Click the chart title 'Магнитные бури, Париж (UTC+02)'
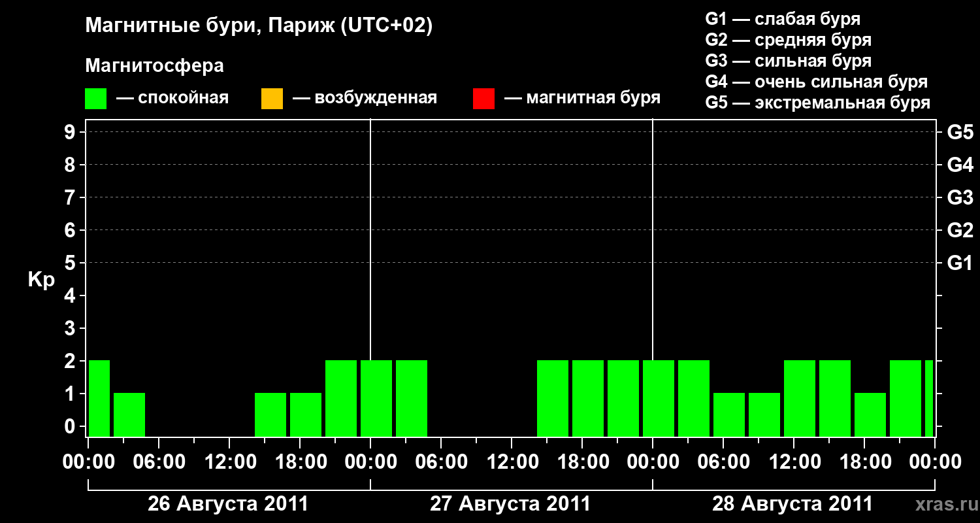The image size is (980, 523). tap(259, 26)
